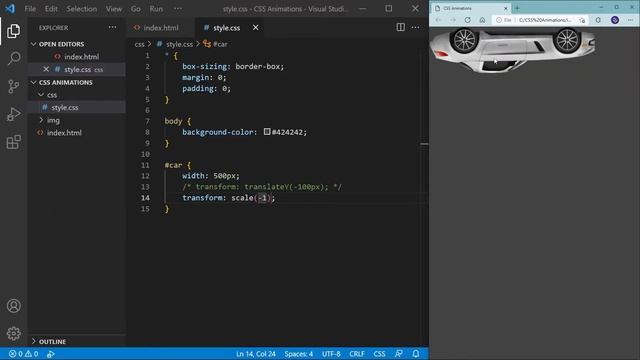640x360 pixels.
Task: Open a new browser tab
Action: click(517, 8)
